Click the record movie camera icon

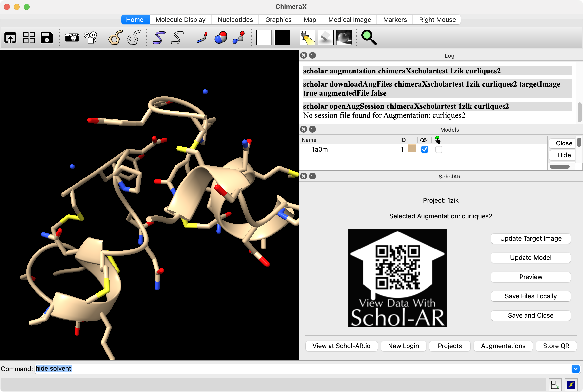[x=91, y=38]
